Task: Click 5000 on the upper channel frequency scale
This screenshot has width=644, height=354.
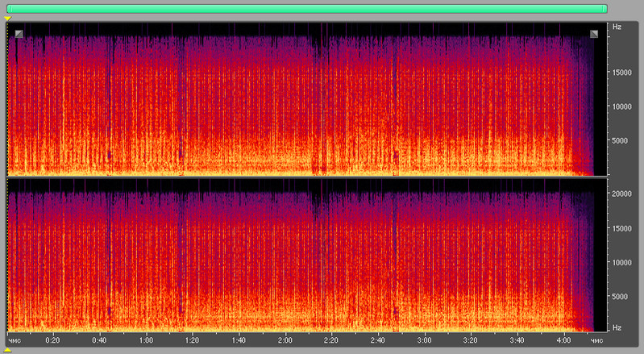Action: point(618,140)
